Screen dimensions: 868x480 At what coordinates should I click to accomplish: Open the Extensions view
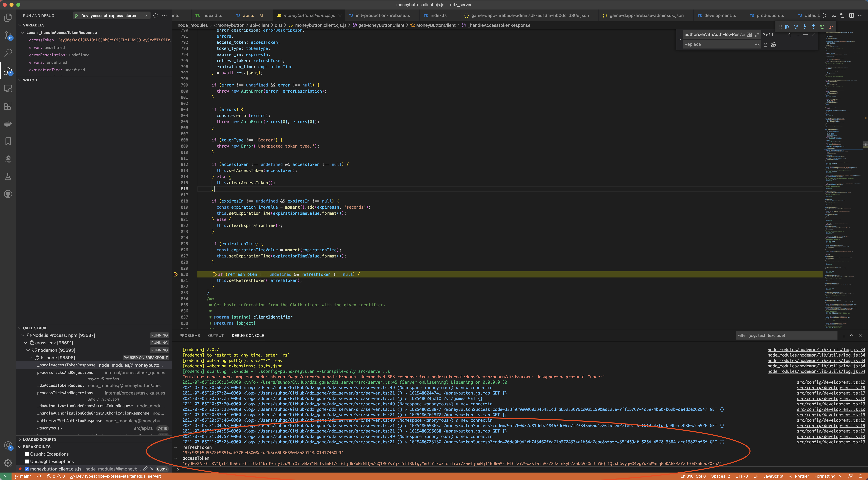coord(8,106)
